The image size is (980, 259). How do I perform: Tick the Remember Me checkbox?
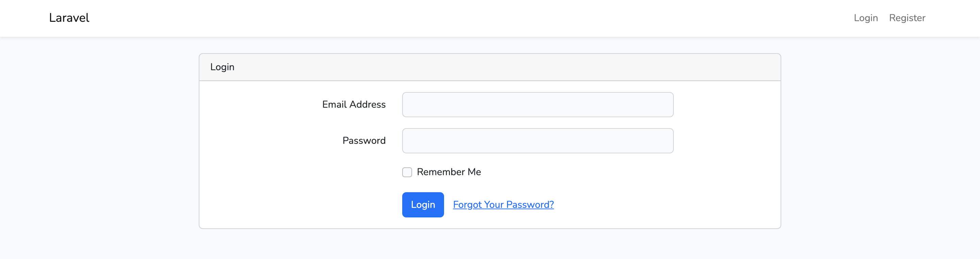coord(407,172)
